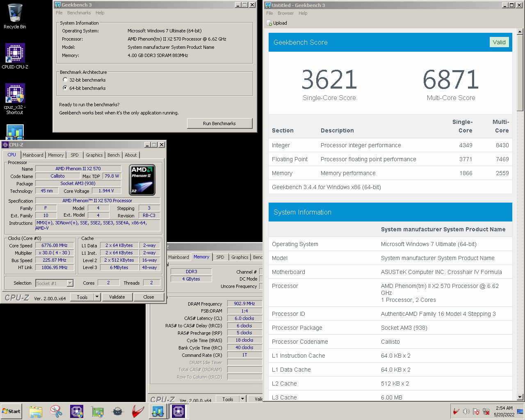Click the DRAM Frequency 902.9 MHz field
This screenshot has height=420, width=525.
pyautogui.click(x=244, y=304)
